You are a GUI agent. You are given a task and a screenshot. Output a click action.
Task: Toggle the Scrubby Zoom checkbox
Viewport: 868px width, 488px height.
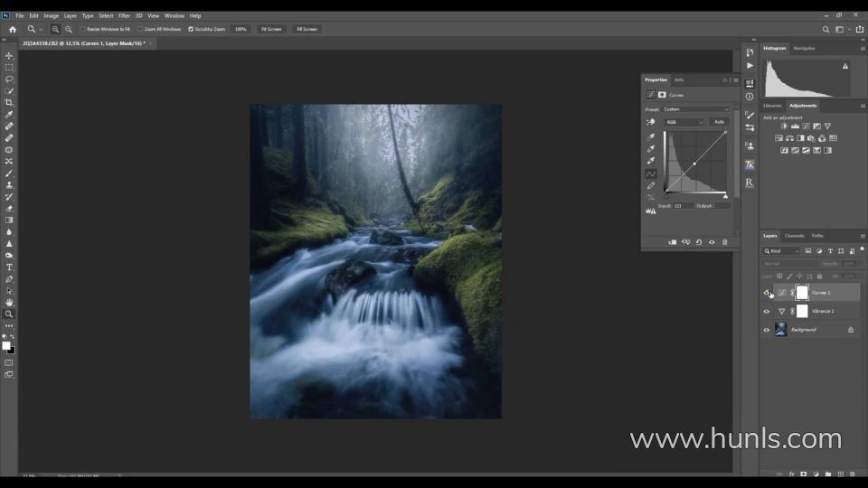pyautogui.click(x=191, y=29)
